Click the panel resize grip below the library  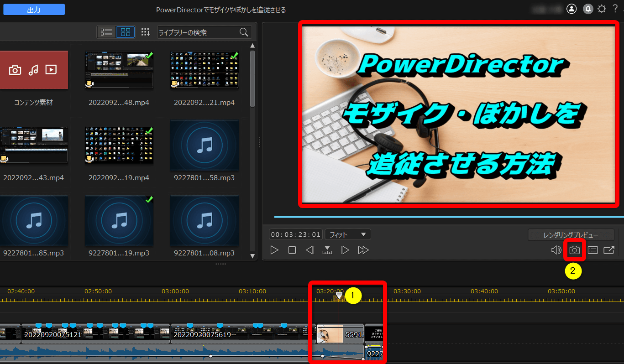pos(221,264)
